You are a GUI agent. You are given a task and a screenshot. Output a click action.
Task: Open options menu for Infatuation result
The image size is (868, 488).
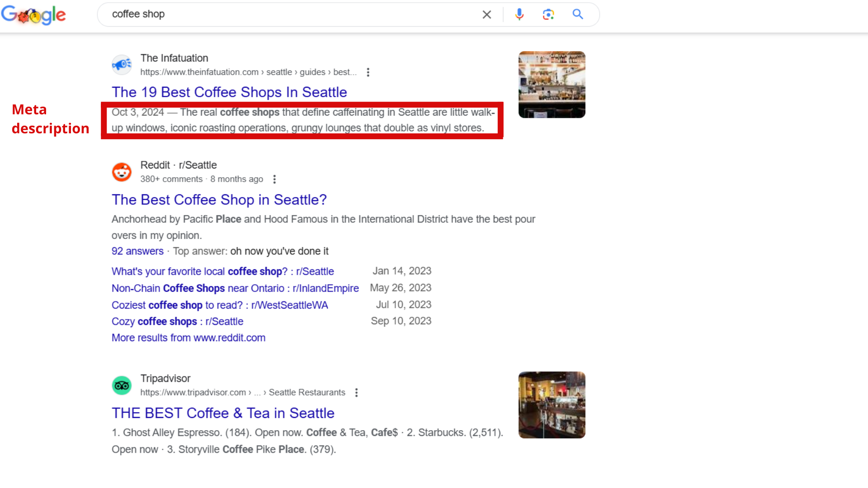pos(368,72)
